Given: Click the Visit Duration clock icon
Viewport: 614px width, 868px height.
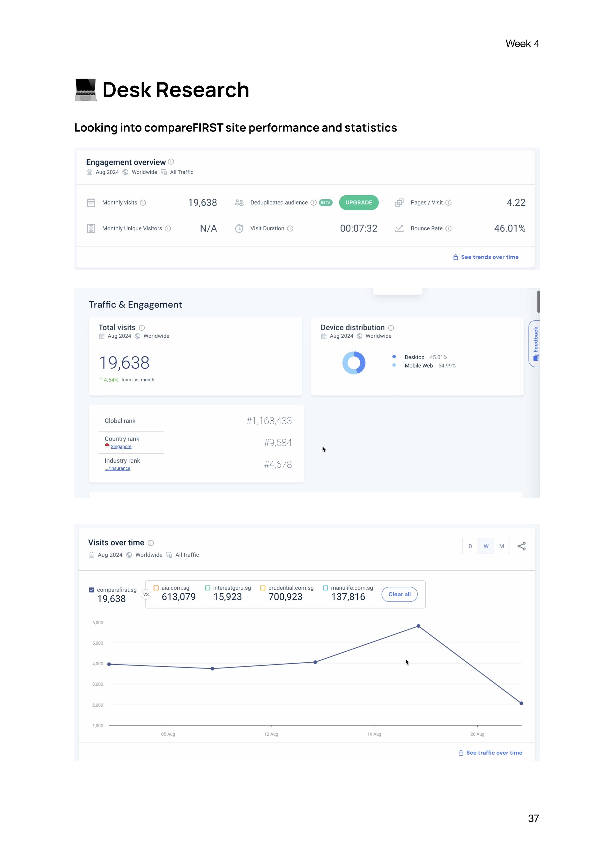Looking at the screenshot, I should [239, 228].
